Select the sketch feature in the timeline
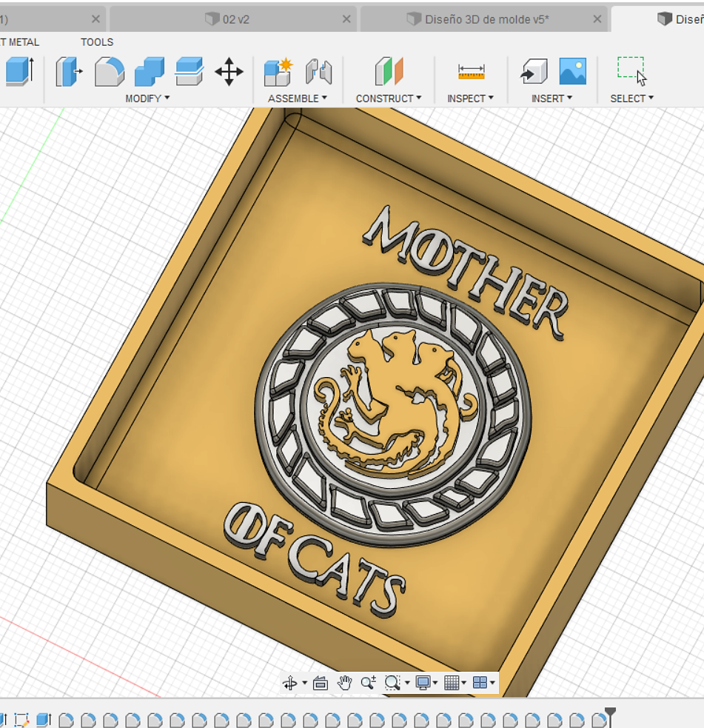704x728 pixels. 21,720
